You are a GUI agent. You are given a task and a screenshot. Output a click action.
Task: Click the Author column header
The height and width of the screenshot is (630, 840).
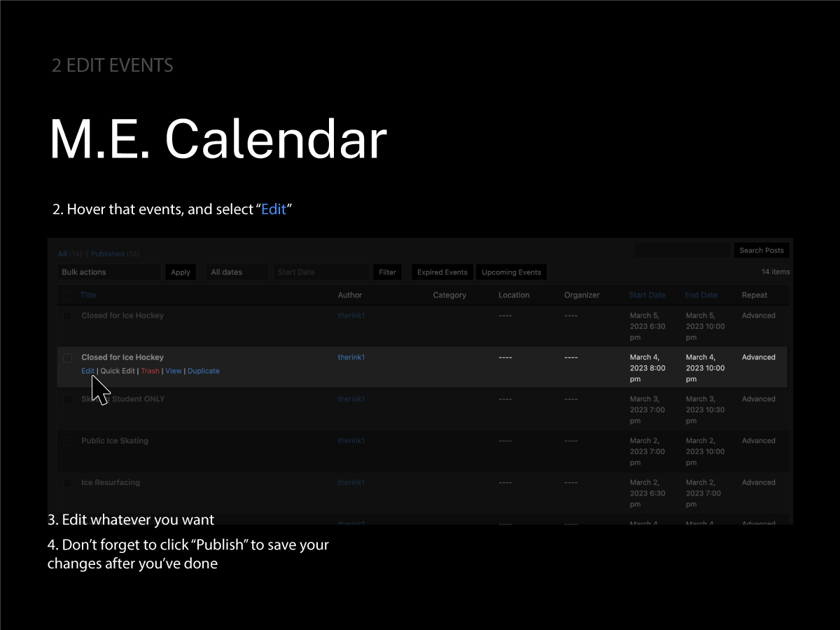click(350, 295)
